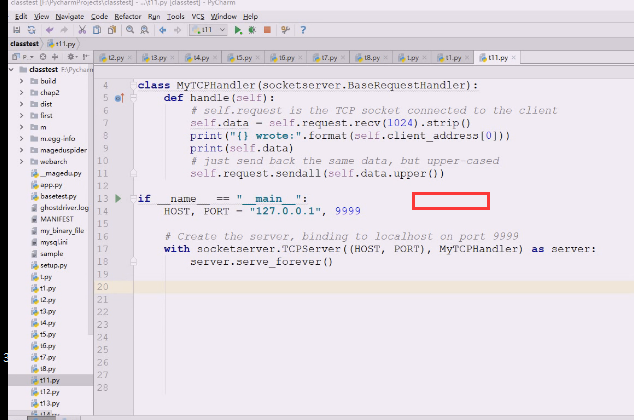The image size is (634, 420).
Task: Open the Window menu
Action: [223, 17]
